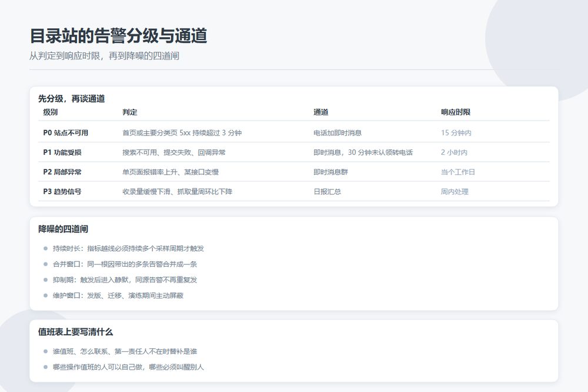Click the bullet starting with 抑制期
Image resolution: width=588 pixels, height=392 pixels.
click(x=125, y=280)
